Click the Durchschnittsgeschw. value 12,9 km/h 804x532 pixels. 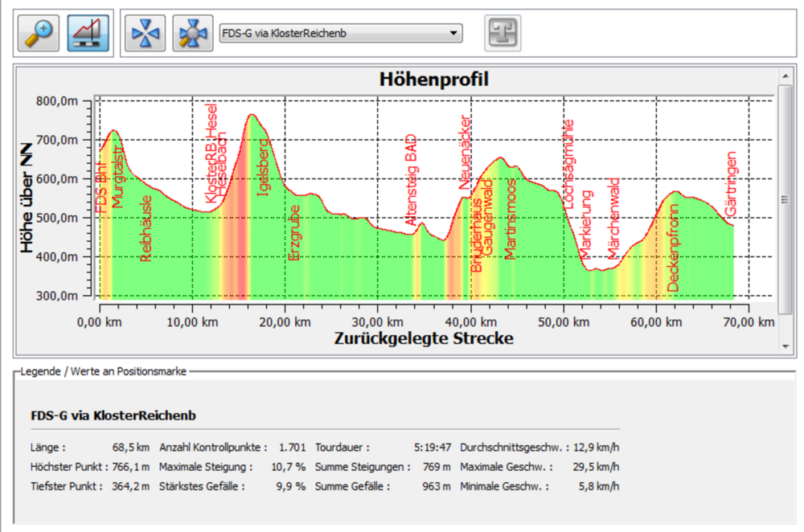click(x=597, y=448)
